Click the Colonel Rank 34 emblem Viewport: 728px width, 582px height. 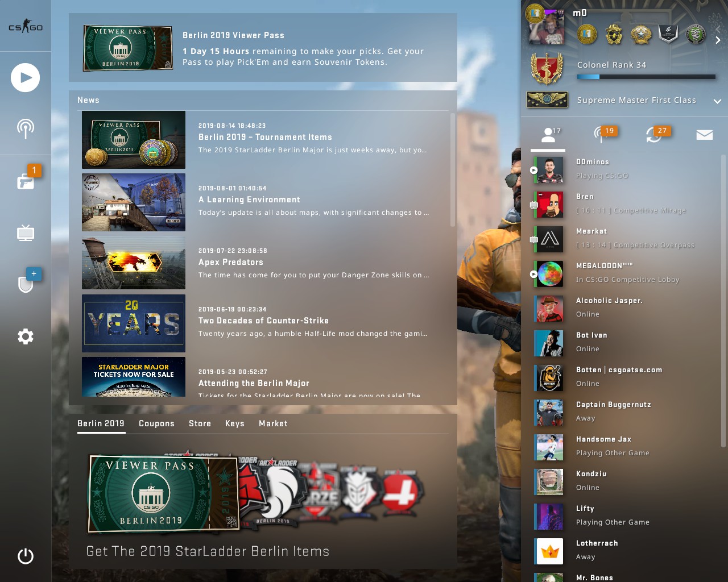pyautogui.click(x=547, y=68)
